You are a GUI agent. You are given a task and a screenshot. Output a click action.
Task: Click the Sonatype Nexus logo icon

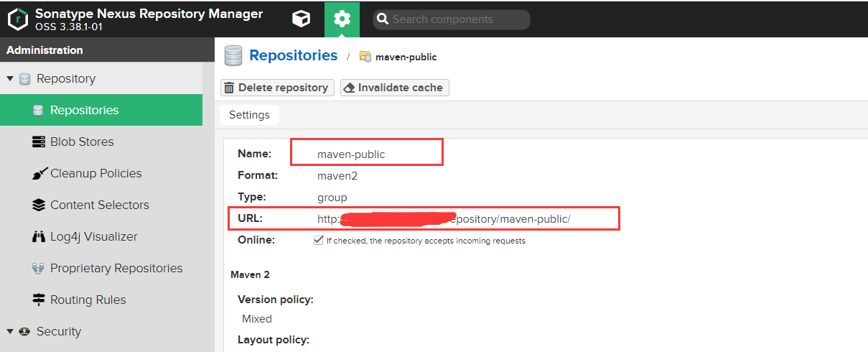click(x=18, y=19)
